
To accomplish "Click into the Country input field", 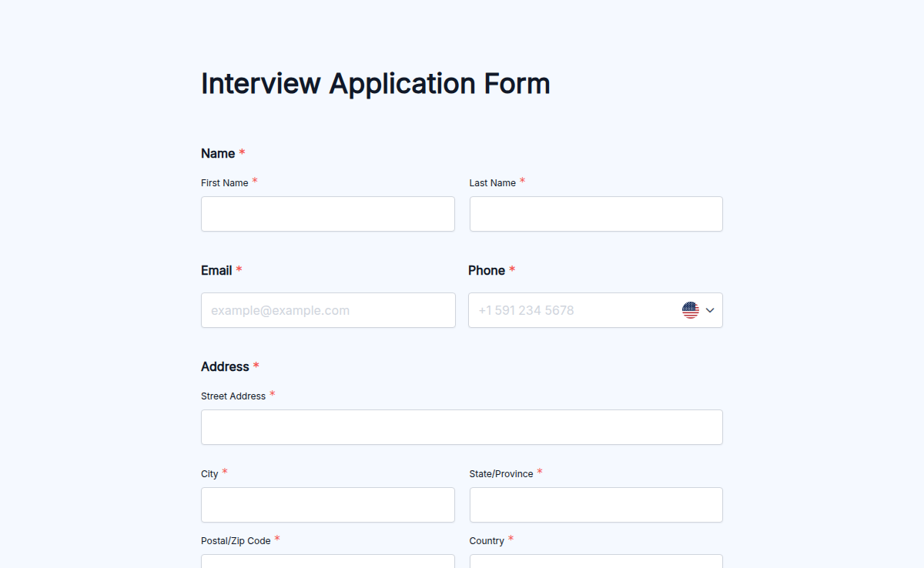I will pos(595,563).
